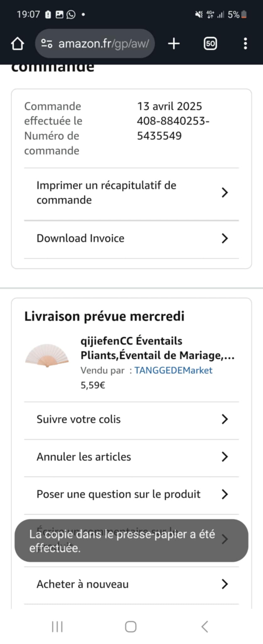Tap chevron beside "Annuler les articles"
263x644 pixels.
tap(225, 457)
